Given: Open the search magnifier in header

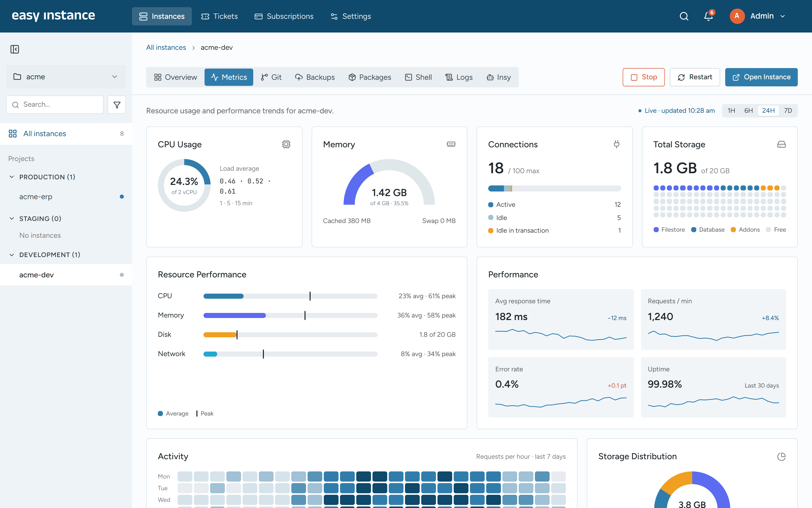Looking at the screenshot, I should 684,16.
